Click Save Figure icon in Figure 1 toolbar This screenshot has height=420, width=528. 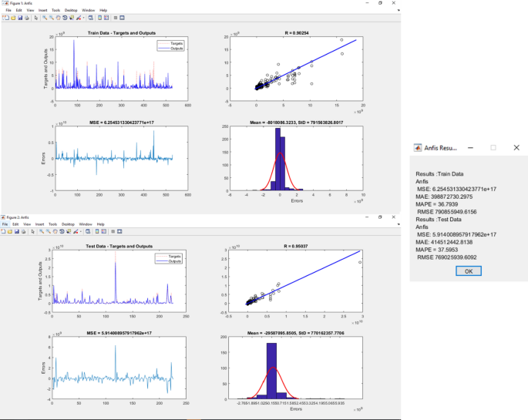tap(20, 18)
